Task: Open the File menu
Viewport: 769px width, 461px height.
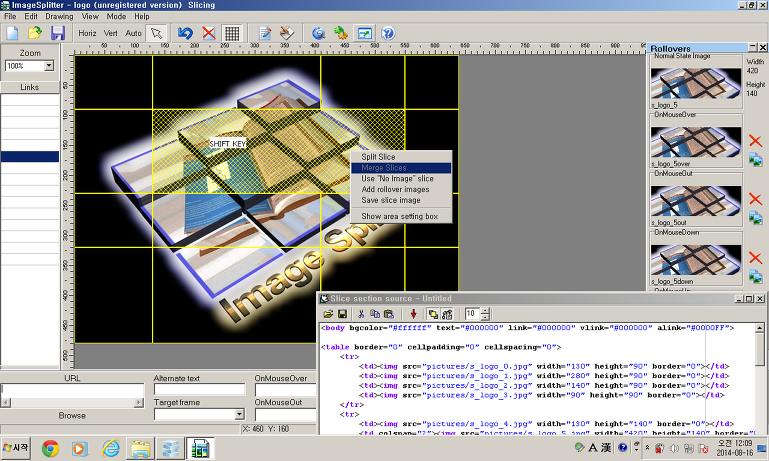Action: tap(10, 16)
